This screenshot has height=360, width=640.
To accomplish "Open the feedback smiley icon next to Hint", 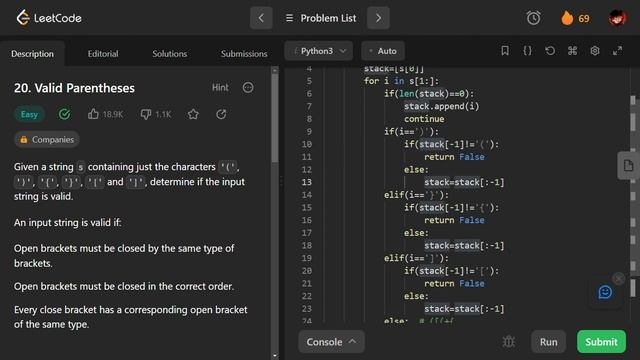I will tap(248, 87).
